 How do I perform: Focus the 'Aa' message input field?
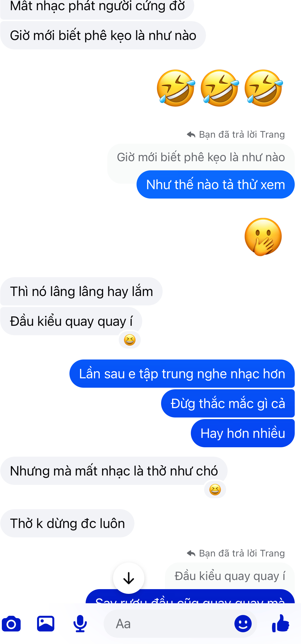[x=180, y=624]
